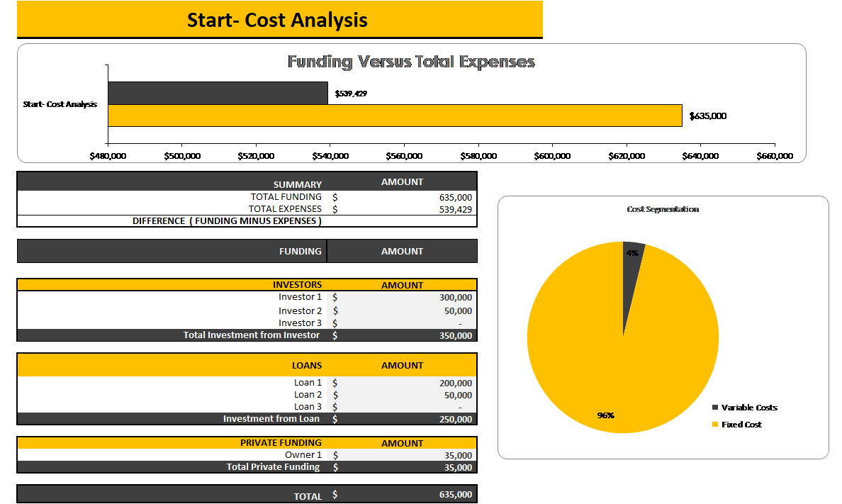Click the Fixed Cost legend swatch

point(714,425)
